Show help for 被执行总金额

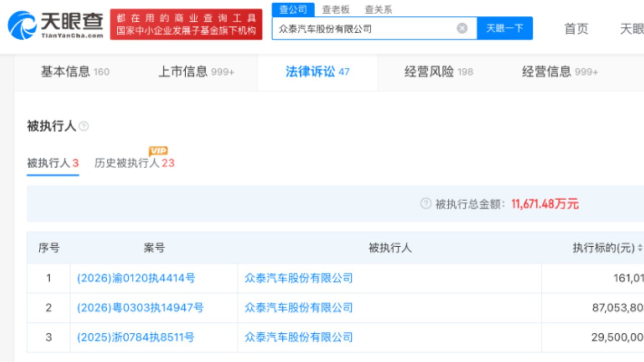[x=426, y=203]
